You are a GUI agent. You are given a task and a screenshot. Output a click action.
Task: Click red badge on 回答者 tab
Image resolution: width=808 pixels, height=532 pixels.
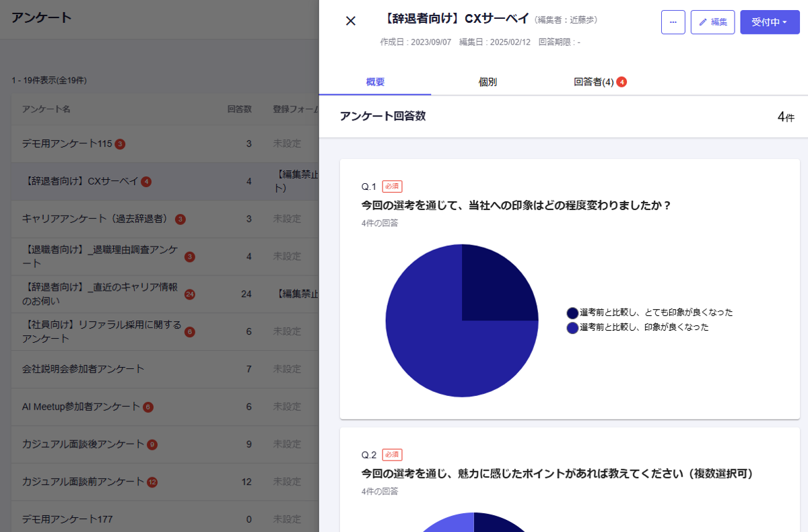tap(621, 82)
